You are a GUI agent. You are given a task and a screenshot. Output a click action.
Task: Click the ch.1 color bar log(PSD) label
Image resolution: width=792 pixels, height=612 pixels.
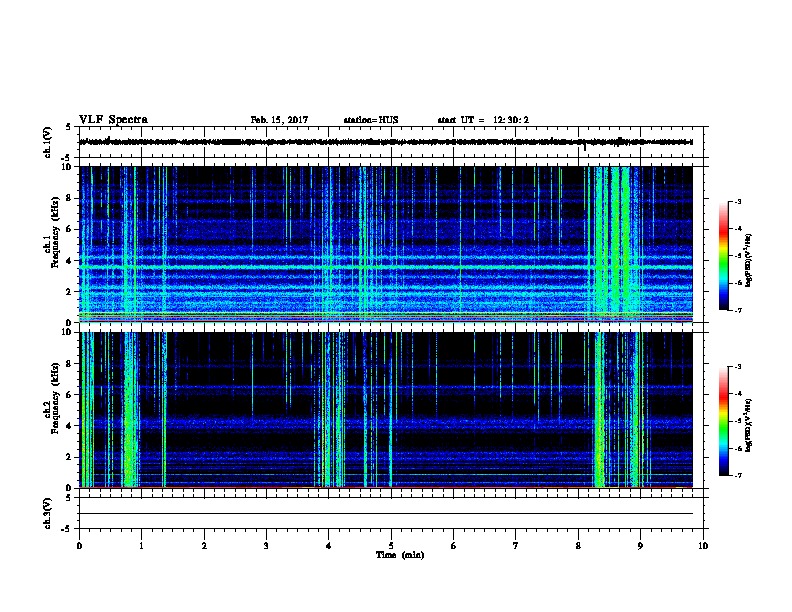pos(749,260)
